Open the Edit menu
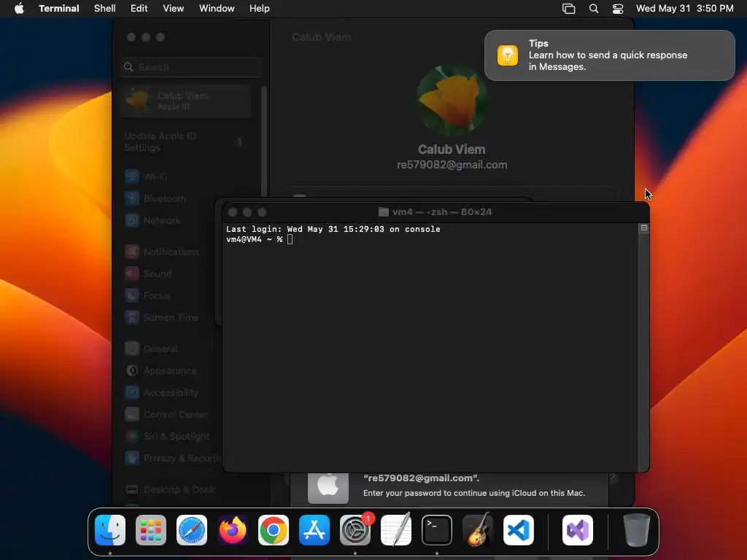Image resolution: width=747 pixels, height=560 pixels. click(x=139, y=9)
